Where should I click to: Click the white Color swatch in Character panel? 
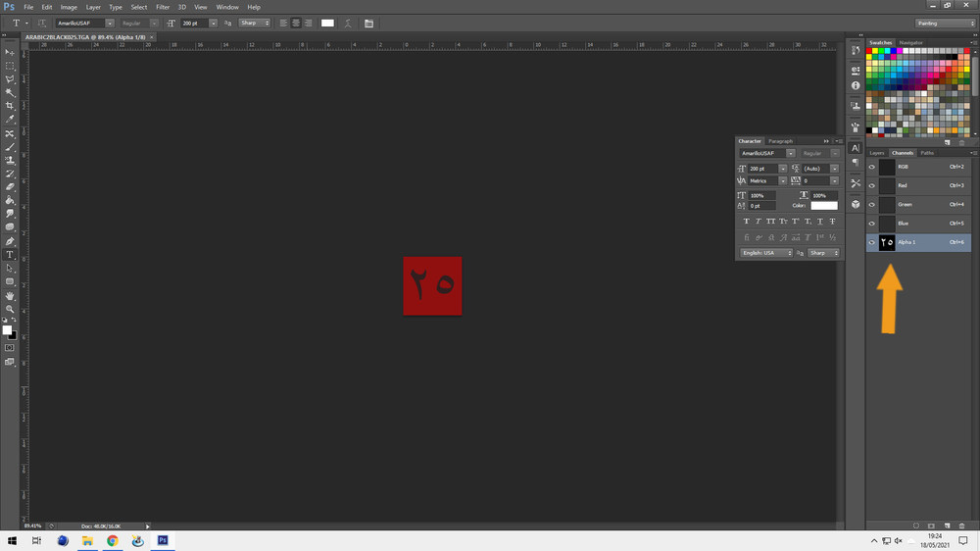click(824, 206)
